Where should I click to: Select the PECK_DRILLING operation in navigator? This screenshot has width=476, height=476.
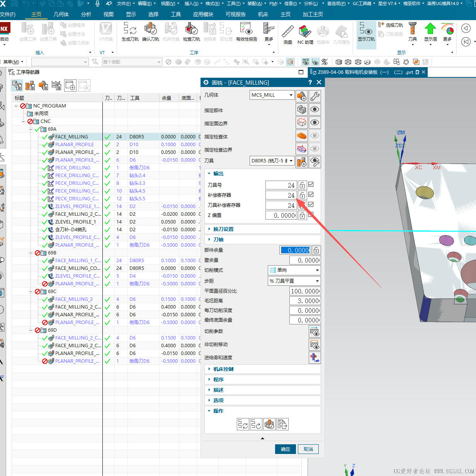73,168
